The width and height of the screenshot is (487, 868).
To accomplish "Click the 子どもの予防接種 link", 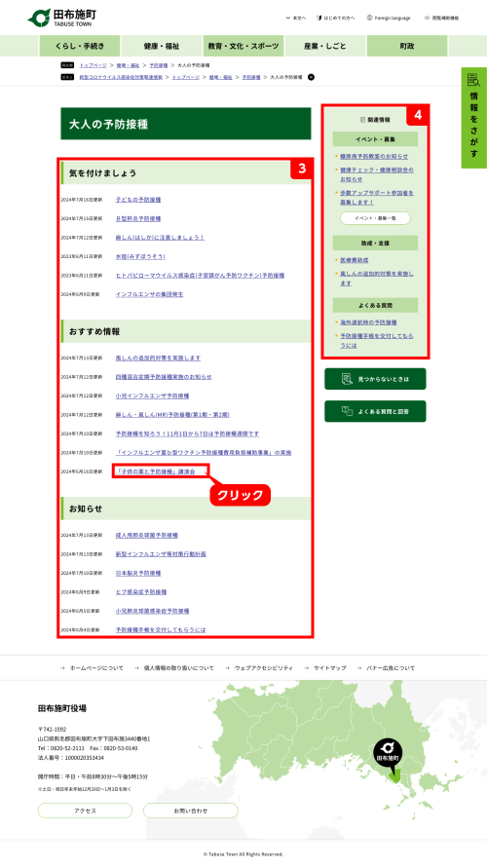I will coord(138,200).
